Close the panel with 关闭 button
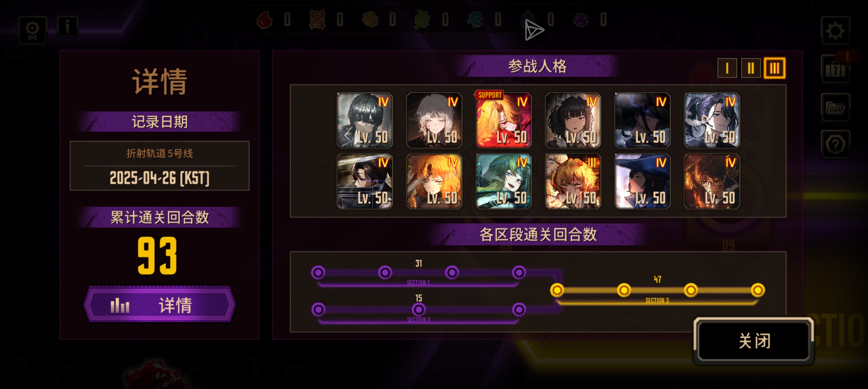This screenshot has width=868, height=389. (x=754, y=341)
